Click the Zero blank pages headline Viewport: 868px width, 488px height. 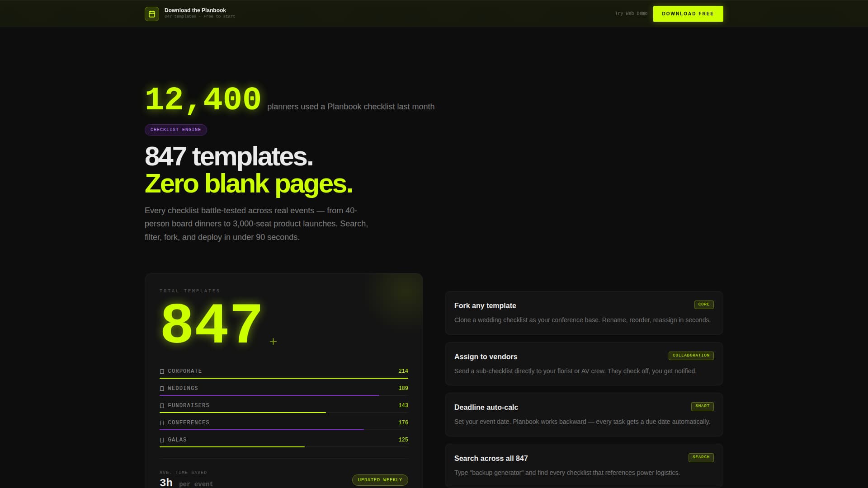248,184
